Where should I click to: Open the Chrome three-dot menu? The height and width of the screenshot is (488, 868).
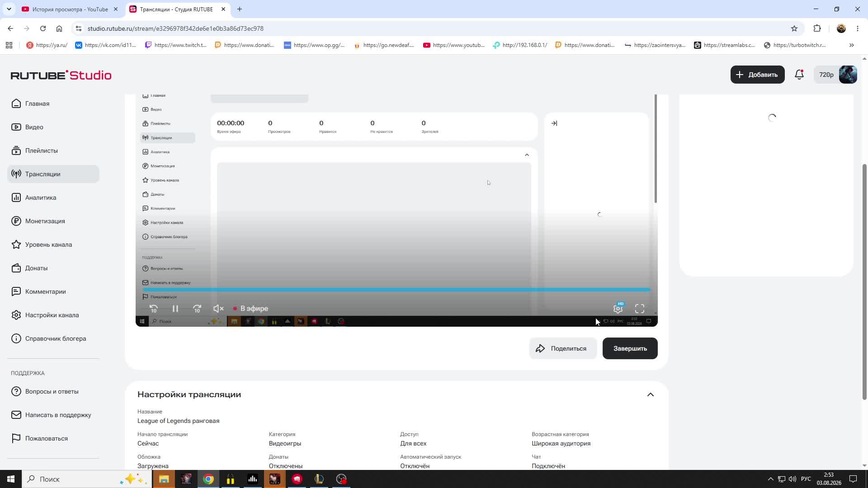tap(858, 28)
